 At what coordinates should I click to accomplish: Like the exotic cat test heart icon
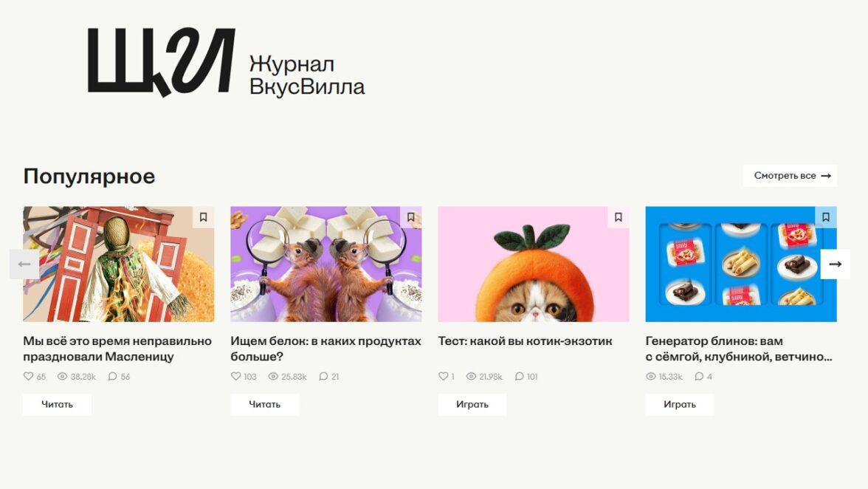click(x=444, y=377)
